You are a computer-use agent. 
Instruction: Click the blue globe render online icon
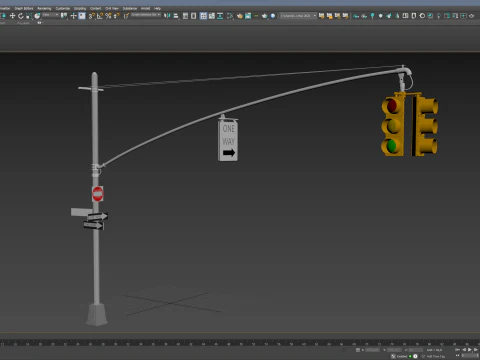point(273,16)
